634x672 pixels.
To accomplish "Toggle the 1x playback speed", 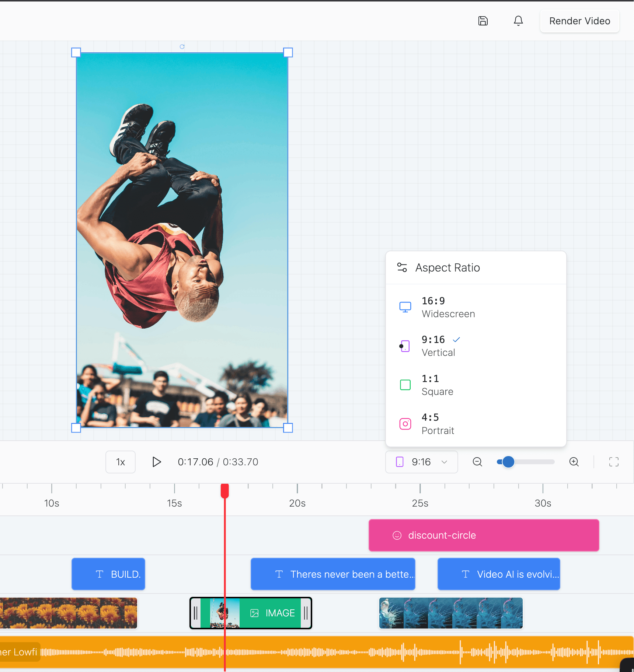I will pos(120,462).
